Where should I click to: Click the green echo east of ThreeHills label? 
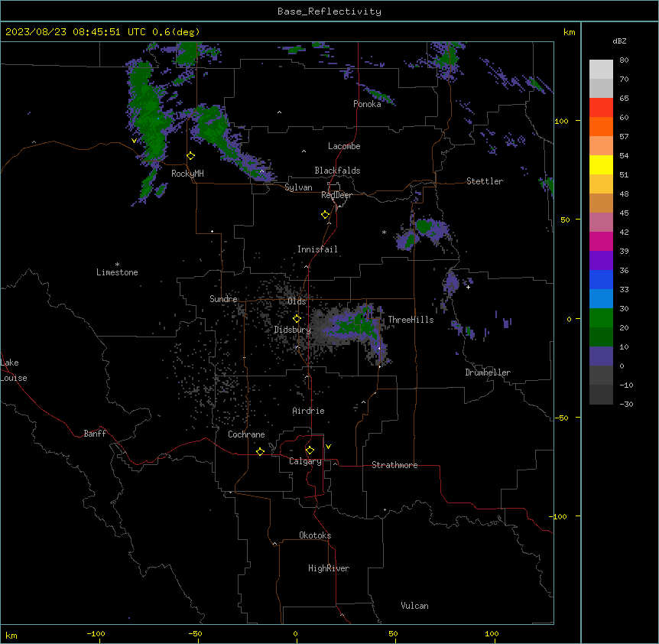(x=469, y=331)
